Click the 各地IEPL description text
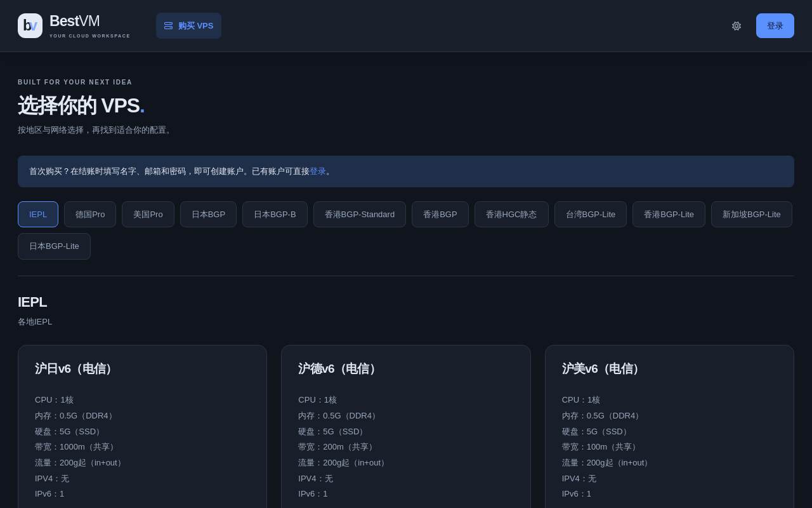 [35, 322]
